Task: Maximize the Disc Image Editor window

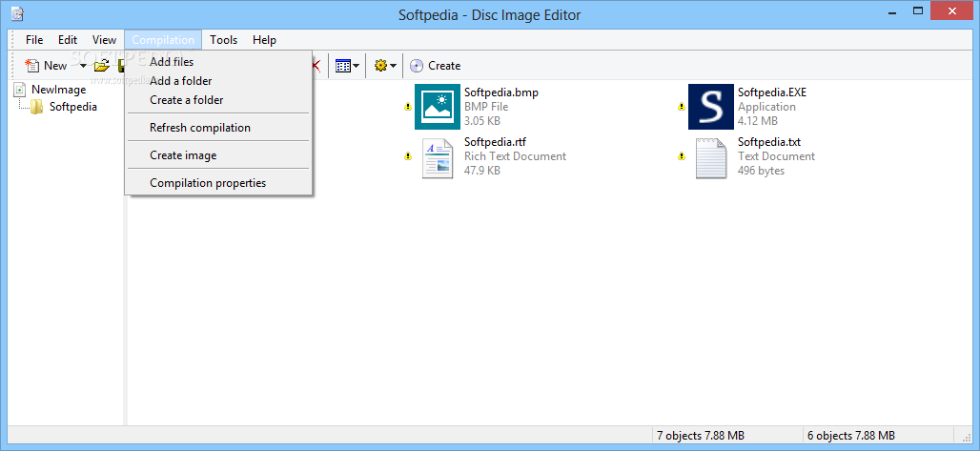Action: tap(918, 10)
